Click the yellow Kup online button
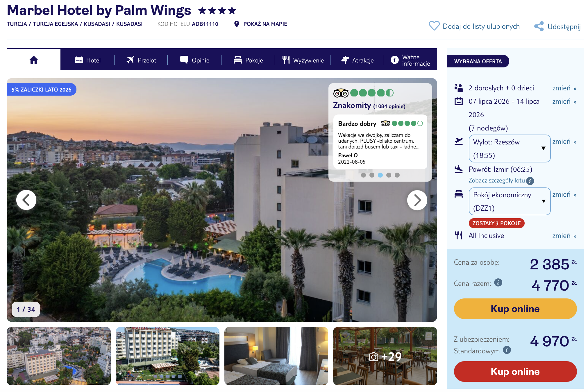Image resolution: width=588 pixels, height=392 pixels. click(515, 309)
